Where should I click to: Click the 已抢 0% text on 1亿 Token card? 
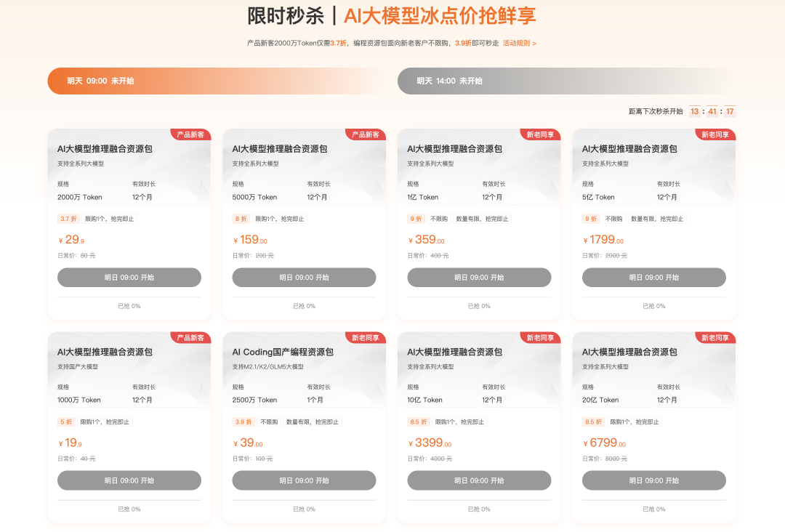(x=479, y=306)
